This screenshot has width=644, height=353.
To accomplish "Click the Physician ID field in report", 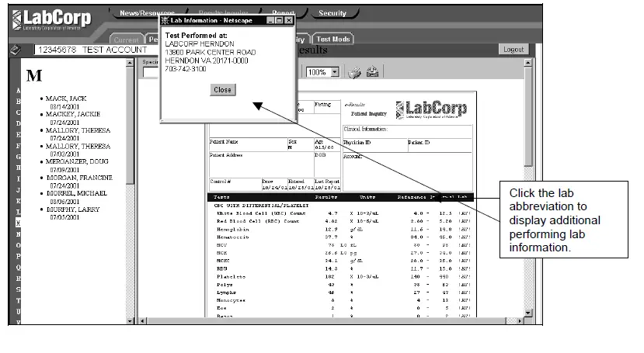I will coord(374,145).
